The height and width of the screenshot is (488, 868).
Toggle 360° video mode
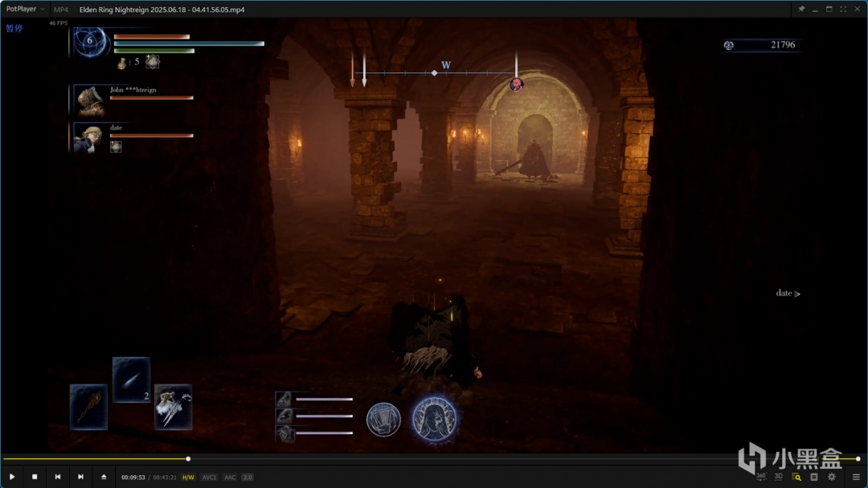[x=761, y=477]
